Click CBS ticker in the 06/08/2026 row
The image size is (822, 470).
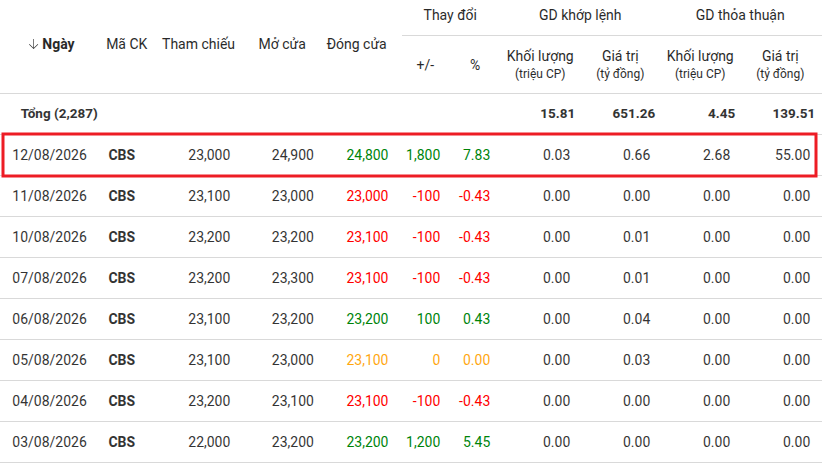click(x=122, y=319)
